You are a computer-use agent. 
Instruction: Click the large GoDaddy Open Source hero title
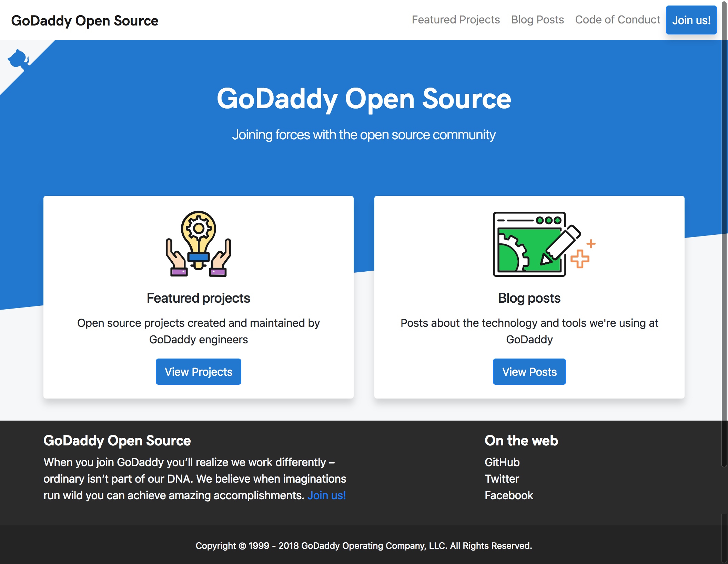click(364, 99)
